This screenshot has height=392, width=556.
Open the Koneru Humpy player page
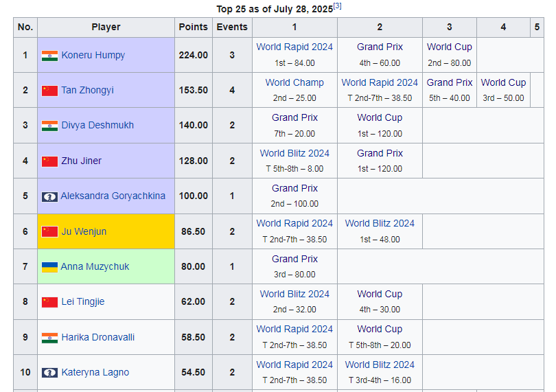(93, 56)
